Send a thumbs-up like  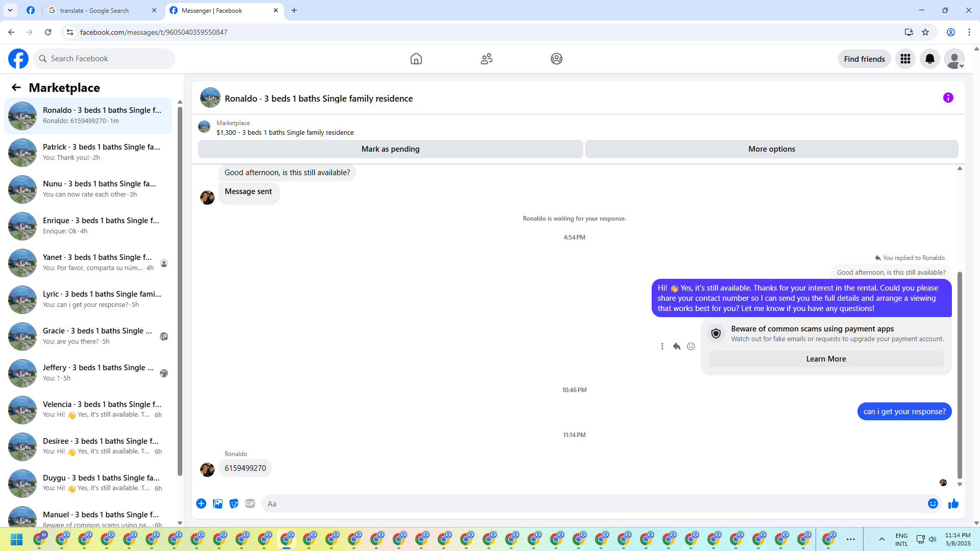click(x=953, y=504)
